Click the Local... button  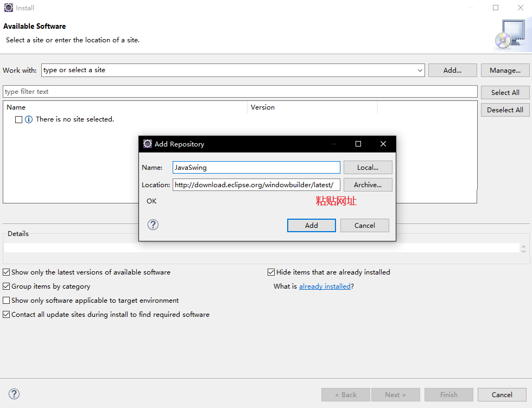[x=368, y=168]
